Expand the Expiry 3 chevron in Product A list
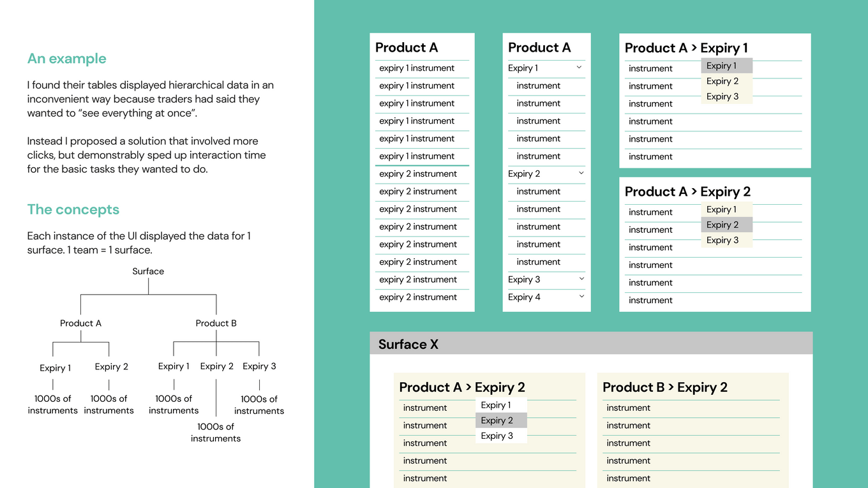Viewport: 868px width, 488px height. 581,279
